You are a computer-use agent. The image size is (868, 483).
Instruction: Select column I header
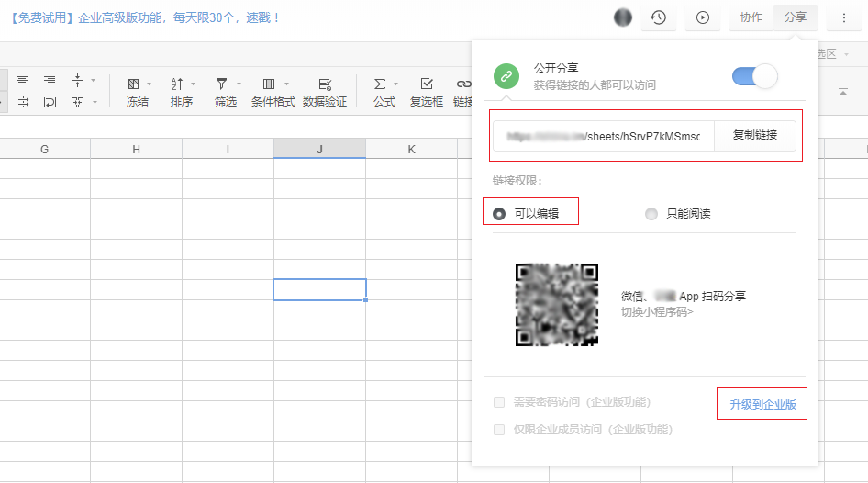228,149
